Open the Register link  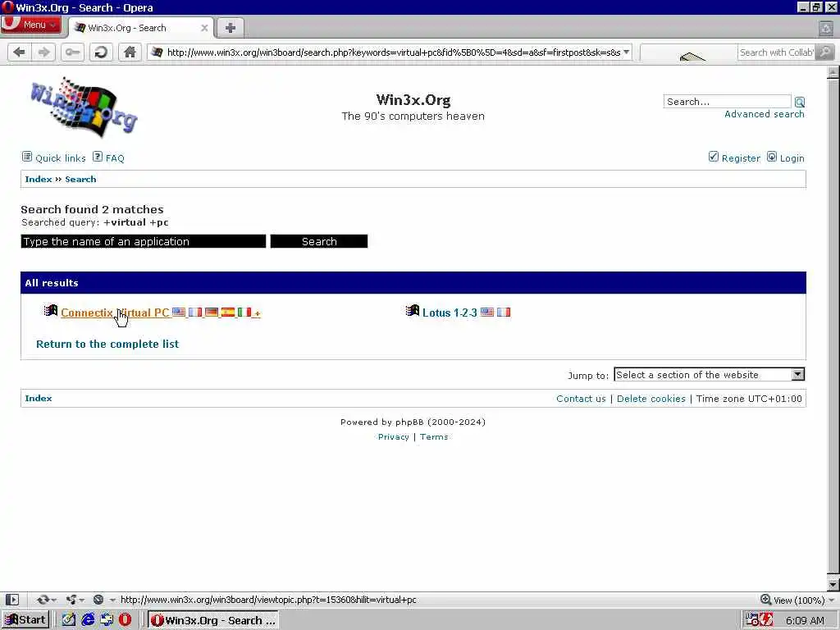[x=734, y=157]
